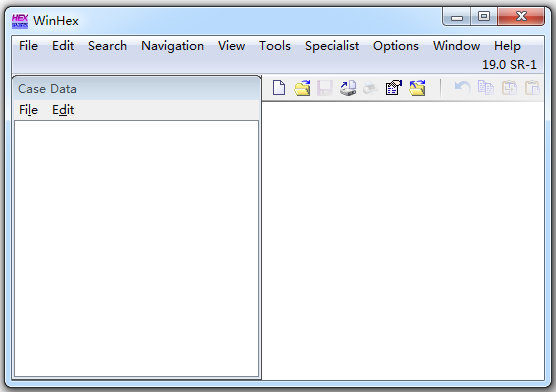Click the Open Folder toolbar icon with arrows
Screen dimensions: 556x392
coord(417,88)
